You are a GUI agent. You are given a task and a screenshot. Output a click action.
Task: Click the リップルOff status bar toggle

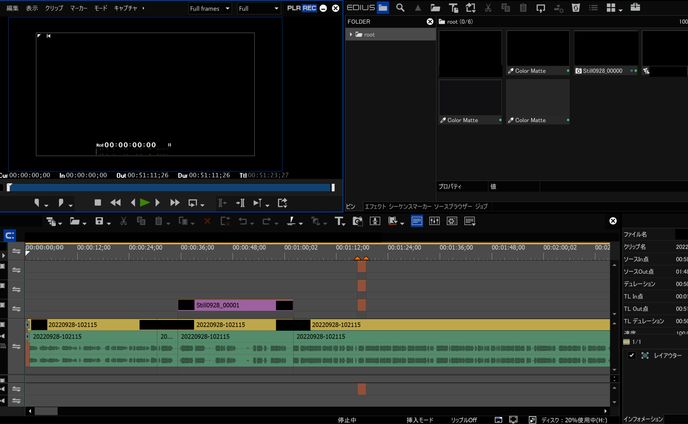point(464,420)
